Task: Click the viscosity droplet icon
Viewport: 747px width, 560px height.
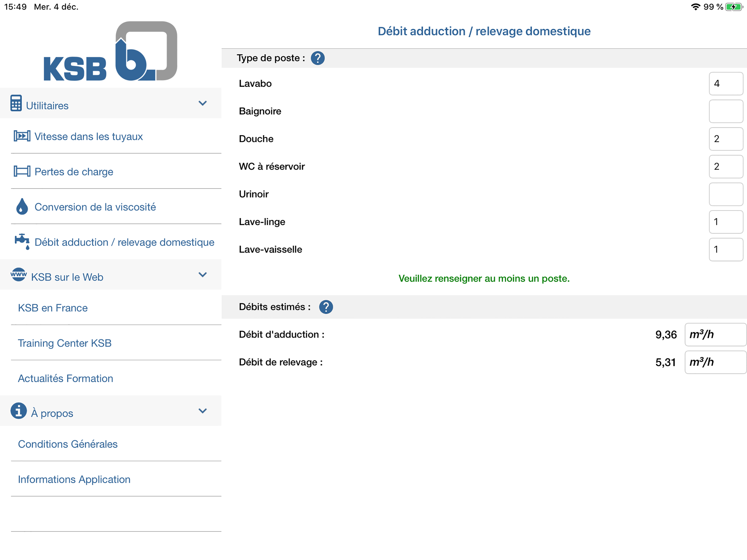Action: [22, 206]
